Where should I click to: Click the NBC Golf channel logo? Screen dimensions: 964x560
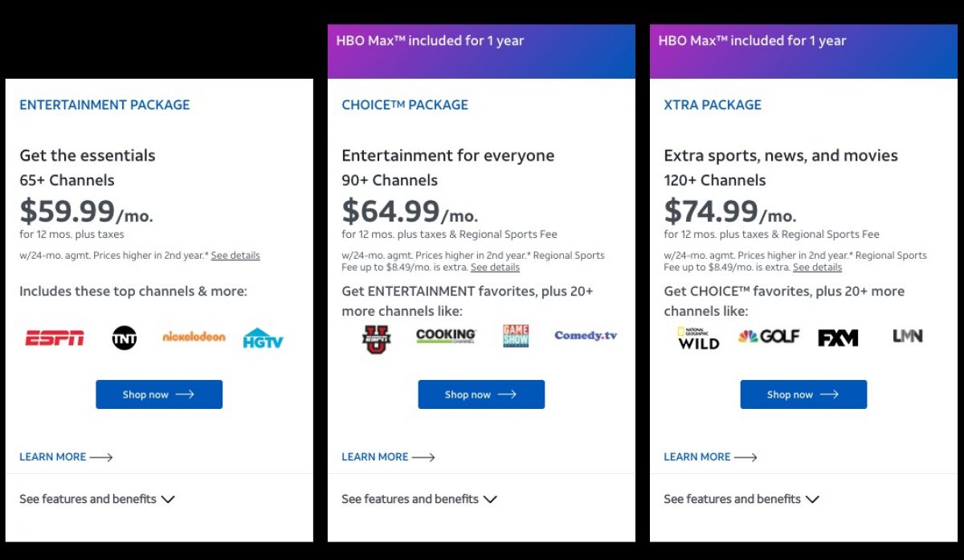click(769, 337)
